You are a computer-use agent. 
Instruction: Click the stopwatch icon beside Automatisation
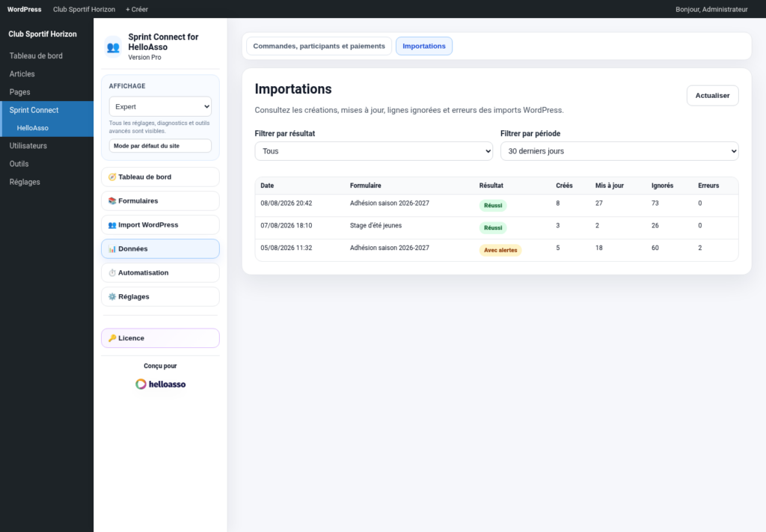point(112,272)
